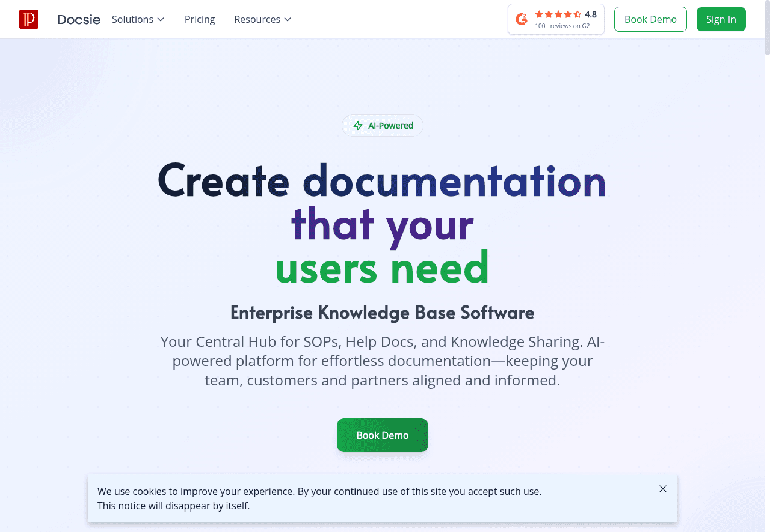Screen dimensions: 770x532
Task: Select the 4.8 rating score
Action: pyautogui.click(x=591, y=14)
